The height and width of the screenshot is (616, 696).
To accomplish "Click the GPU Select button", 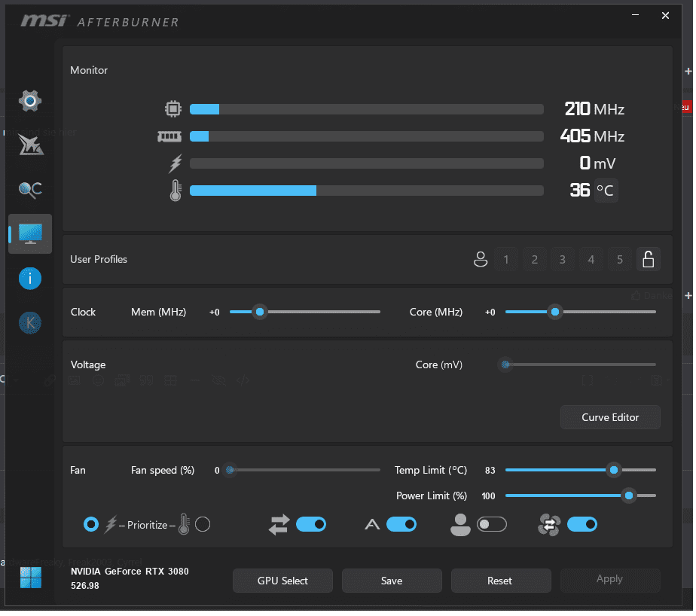I will [x=283, y=582].
